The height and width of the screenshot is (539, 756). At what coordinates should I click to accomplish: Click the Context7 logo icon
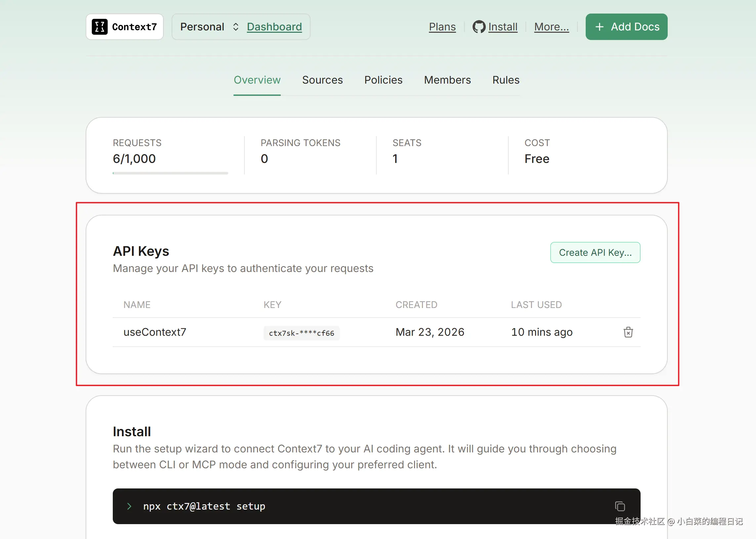[x=99, y=27]
